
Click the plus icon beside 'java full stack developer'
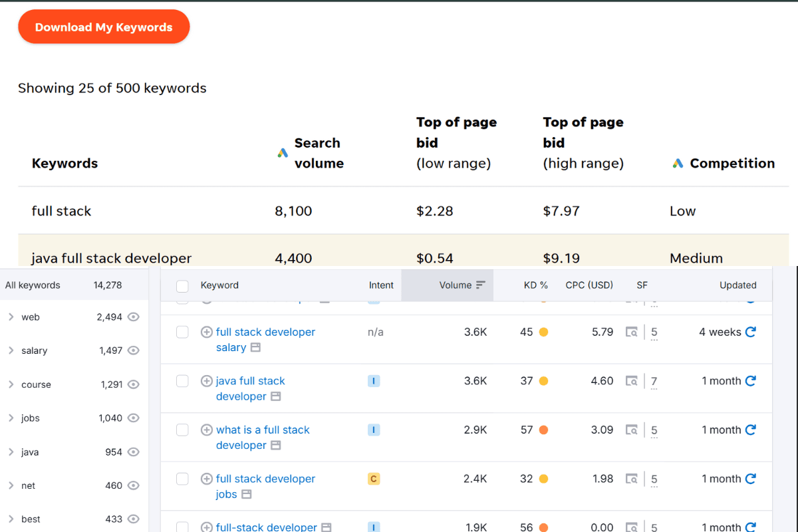[207, 381]
